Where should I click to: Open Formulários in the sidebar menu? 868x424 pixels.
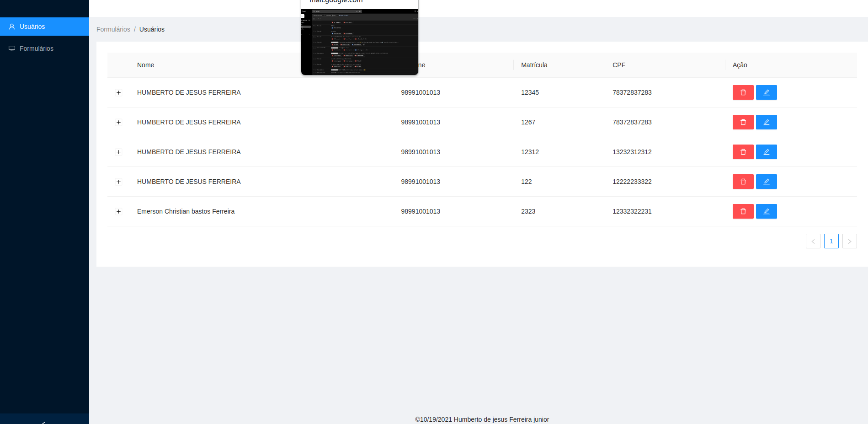[x=36, y=48]
